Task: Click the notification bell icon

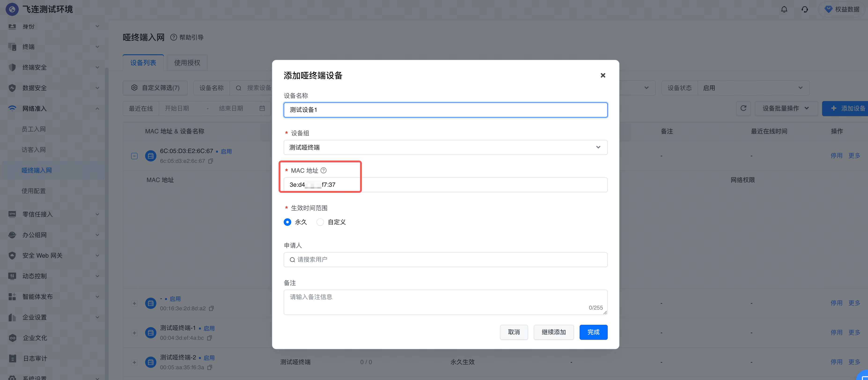Action: 784,9
